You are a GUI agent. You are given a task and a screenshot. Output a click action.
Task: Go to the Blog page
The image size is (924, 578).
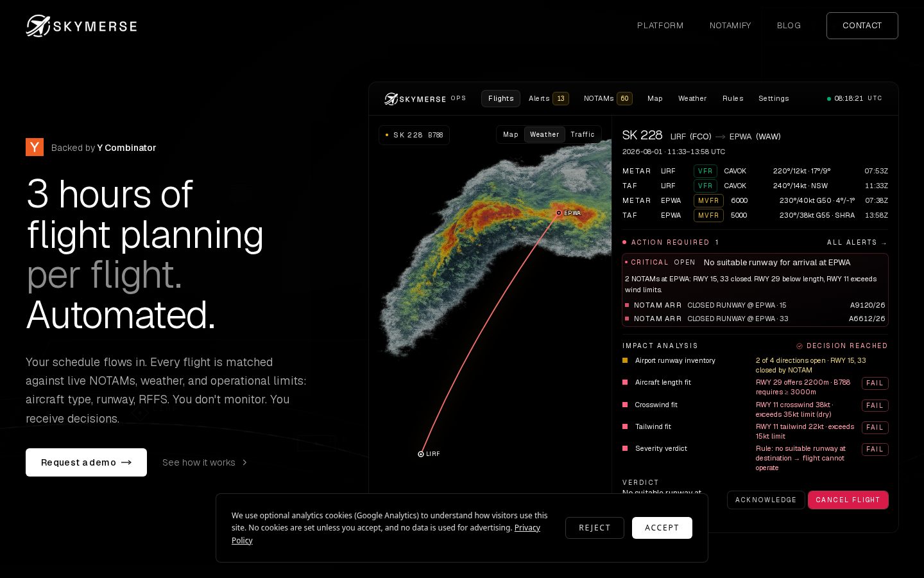click(789, 26)
